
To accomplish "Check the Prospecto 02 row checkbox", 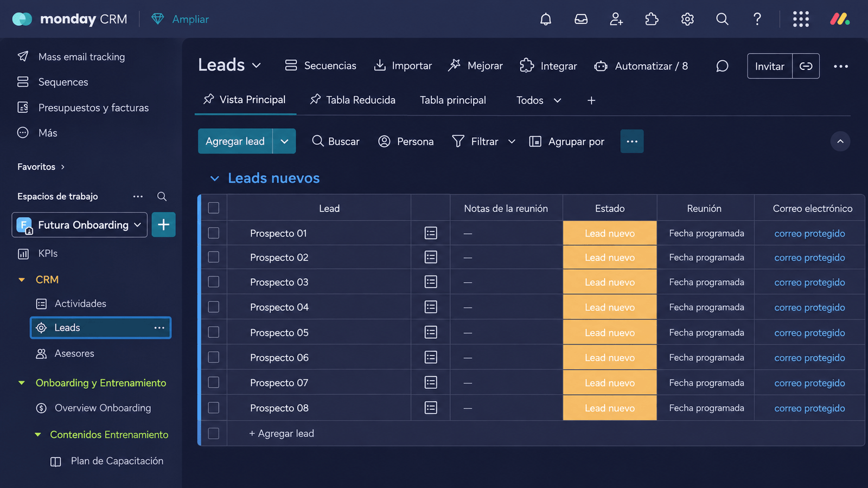I will [214, 257].
